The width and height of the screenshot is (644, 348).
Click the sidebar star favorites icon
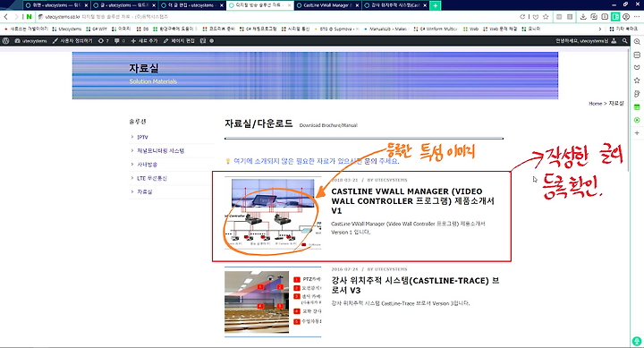click(637, 81)
